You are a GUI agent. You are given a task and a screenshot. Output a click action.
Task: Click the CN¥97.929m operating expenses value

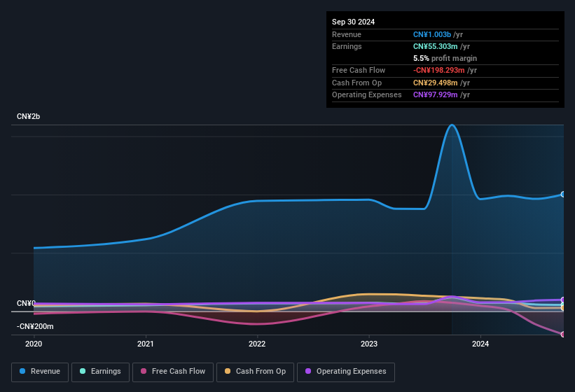[436, 95]
